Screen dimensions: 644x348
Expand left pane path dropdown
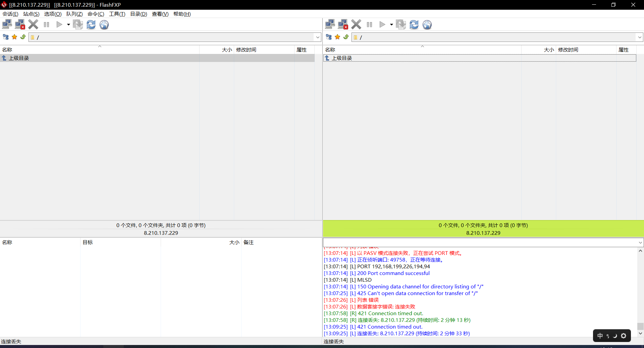click(318, 37)
